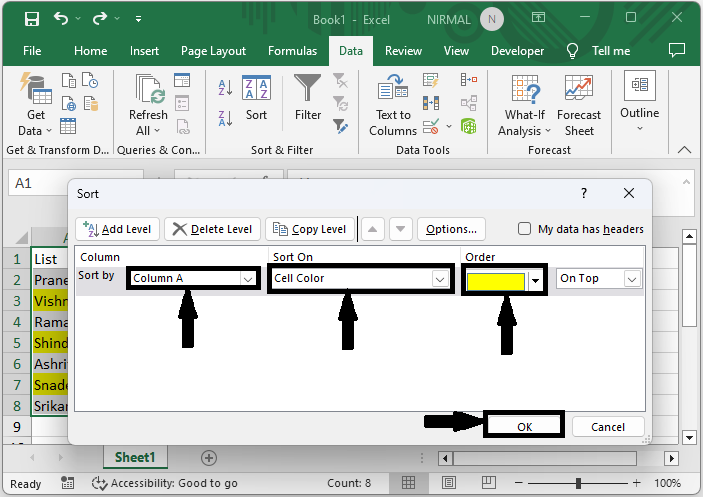
Task: Zoom in with the plus button
Action: click(637, 483)
